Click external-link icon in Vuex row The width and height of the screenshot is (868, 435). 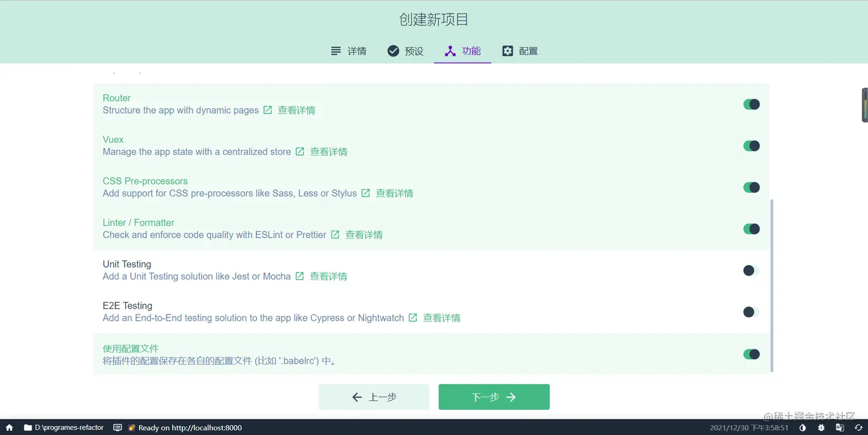[300, 152]
